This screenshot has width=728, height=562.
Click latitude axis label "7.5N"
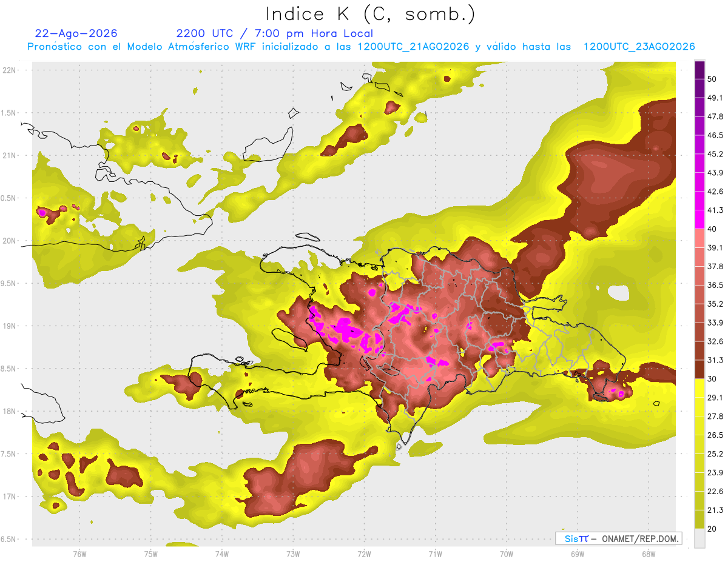tap(8, 453)
